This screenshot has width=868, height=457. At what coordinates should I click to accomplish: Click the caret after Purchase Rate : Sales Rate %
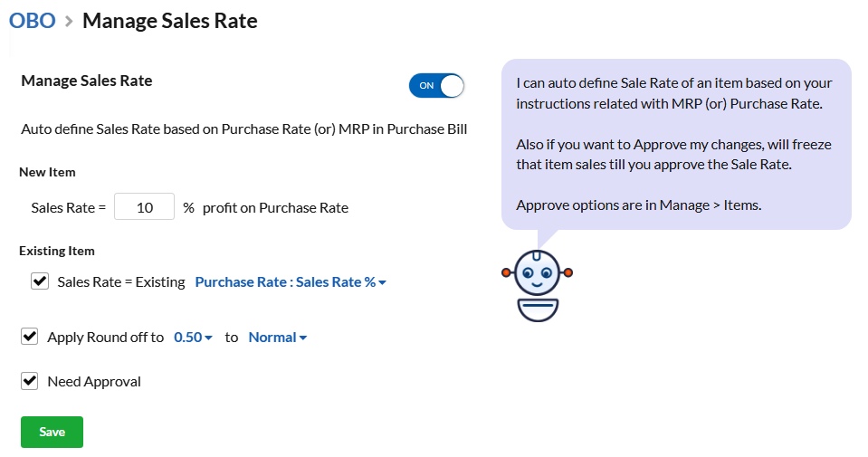point(383,282)
